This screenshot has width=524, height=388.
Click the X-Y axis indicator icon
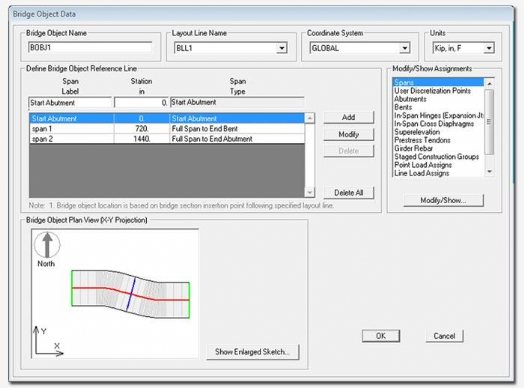(x=48, y=342)
